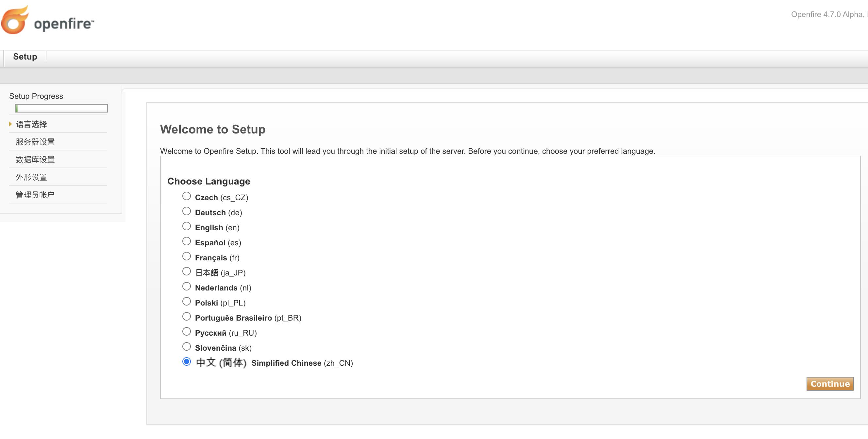
Task: Click the Setup Progress bar
Action: tap(61, 108)
